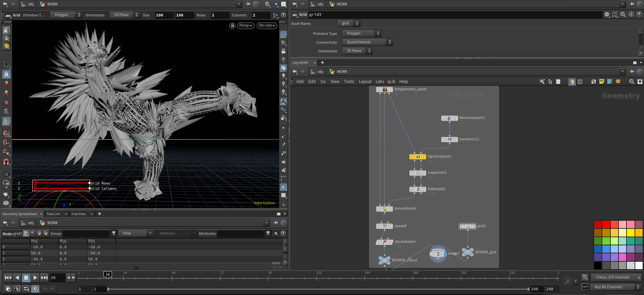Click WORK in the viewport path bar
644x295 pixels.
tap(52, 4)
